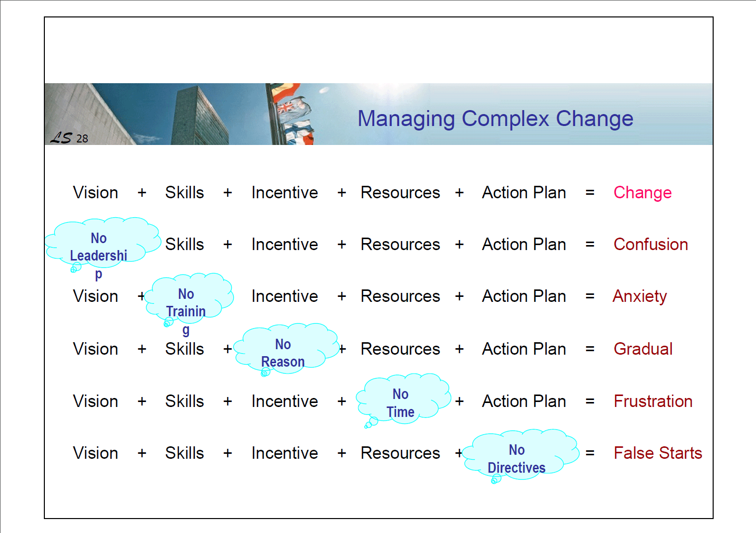
Task: Click the slide number 28
Action: [82, 138]
